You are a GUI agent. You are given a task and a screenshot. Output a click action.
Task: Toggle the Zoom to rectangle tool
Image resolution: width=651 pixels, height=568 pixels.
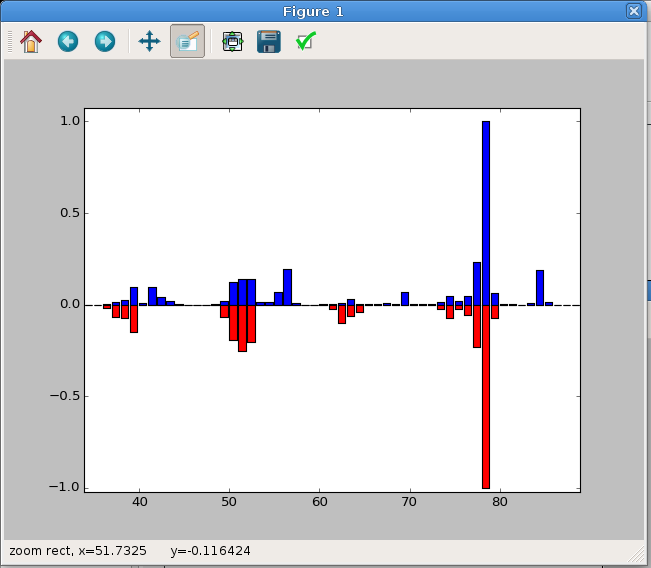point(187,41)
